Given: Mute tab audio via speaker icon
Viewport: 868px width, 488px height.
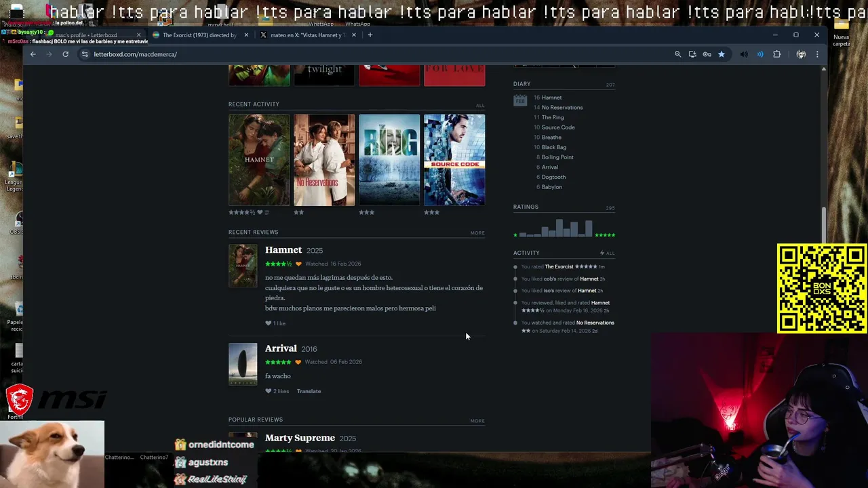Looking at the screenshot, I should (744, 54).
